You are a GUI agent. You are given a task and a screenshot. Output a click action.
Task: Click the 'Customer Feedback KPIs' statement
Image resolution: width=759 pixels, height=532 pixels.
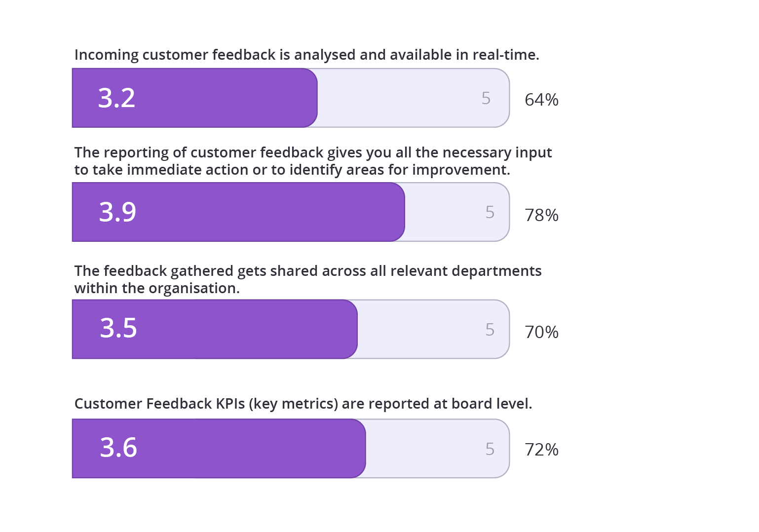(x=303, y=404)
